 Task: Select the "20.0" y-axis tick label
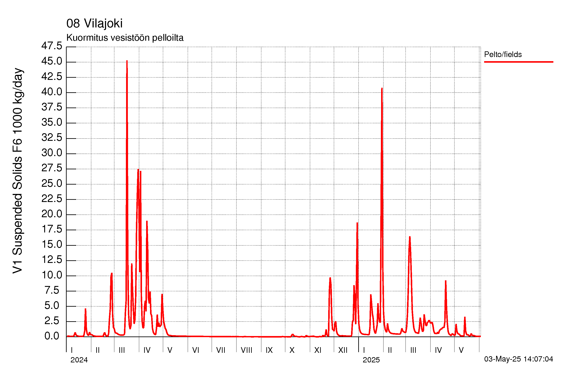point(52,214)
